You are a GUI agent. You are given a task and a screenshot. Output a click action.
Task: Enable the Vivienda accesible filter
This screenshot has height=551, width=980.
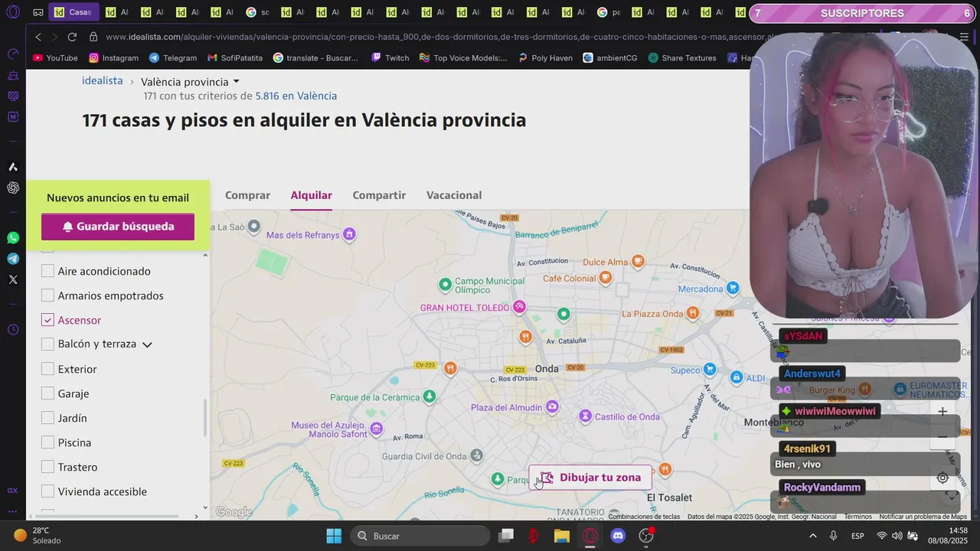(47, 491)
